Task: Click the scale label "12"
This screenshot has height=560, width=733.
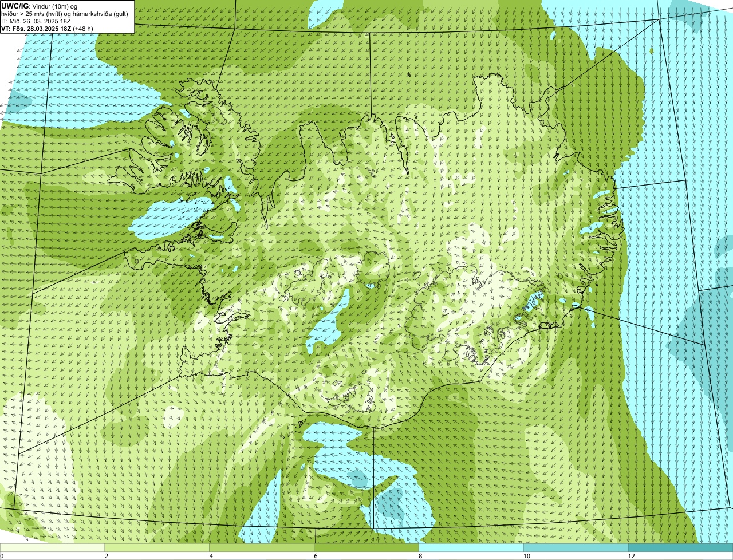Action: click(631, 556)
